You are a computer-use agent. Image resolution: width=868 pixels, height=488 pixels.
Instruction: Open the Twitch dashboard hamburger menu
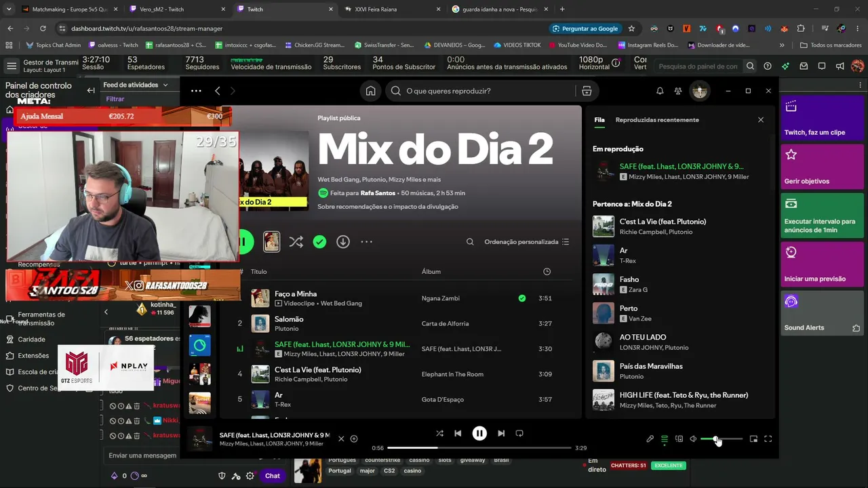coord(12,66)
